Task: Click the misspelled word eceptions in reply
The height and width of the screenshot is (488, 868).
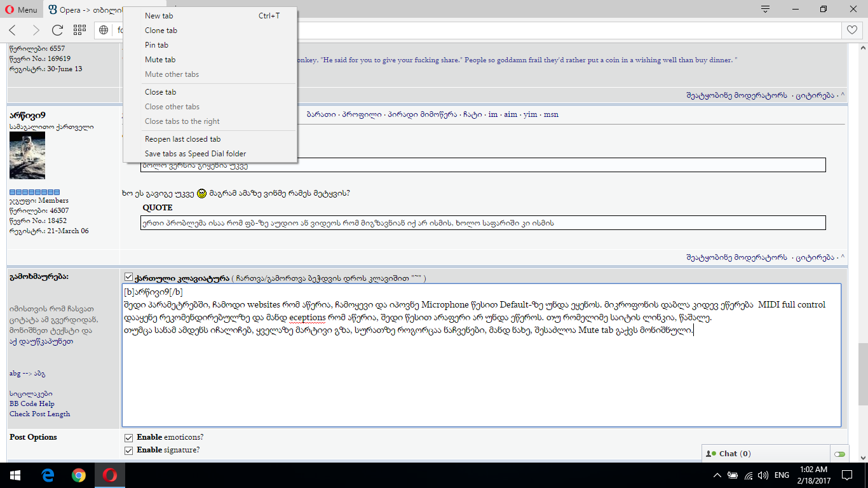Action: pos(308,318)
